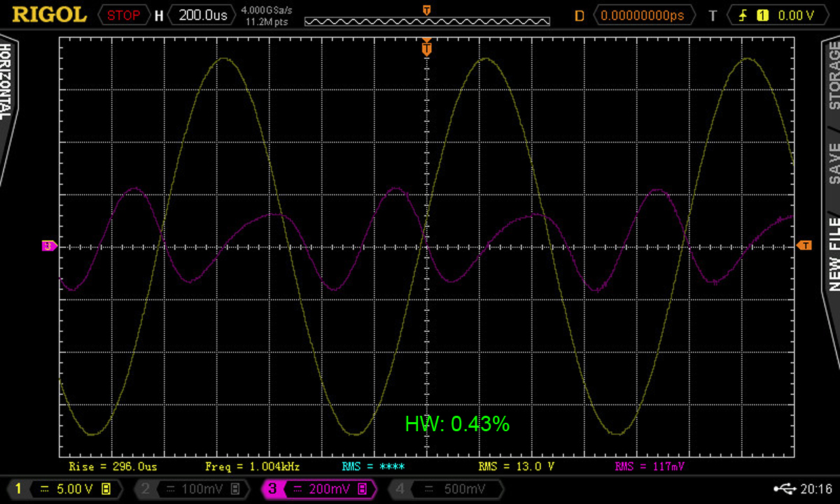The image size is (840, 504).
Task: Click the waveform memory overview bar
Action: click(426, 21)
